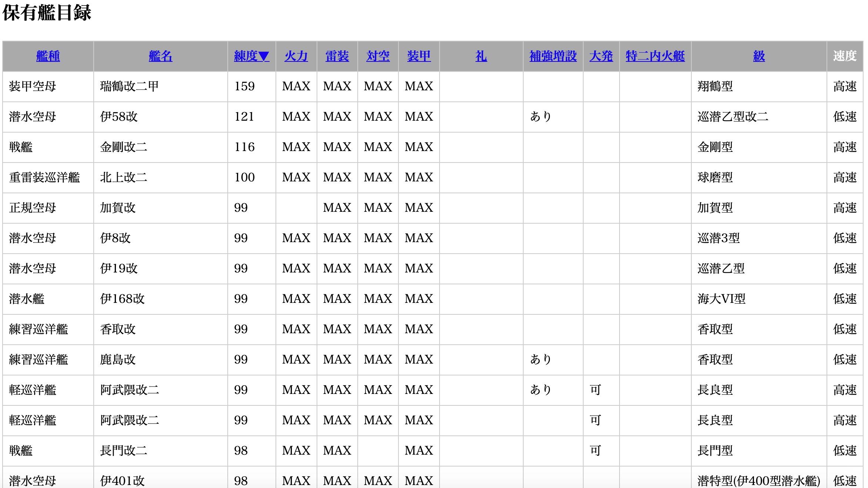Image resolution: width=868 pixels, height=488 pixels.
Task: Sort by 艦名 header link
Action: point(160,56)
